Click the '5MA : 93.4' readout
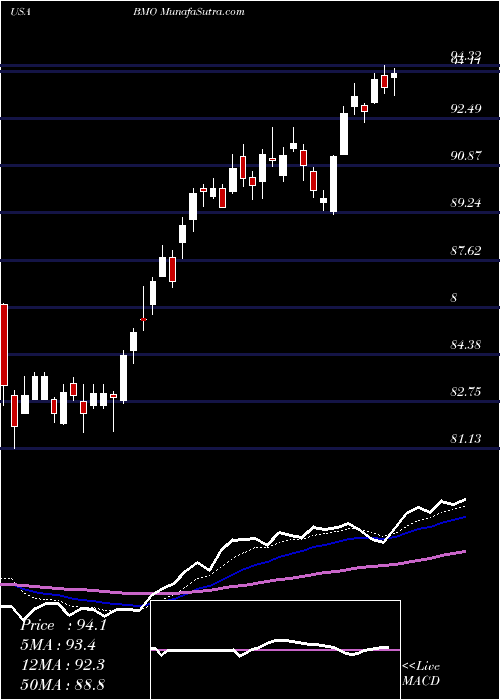 58,645
